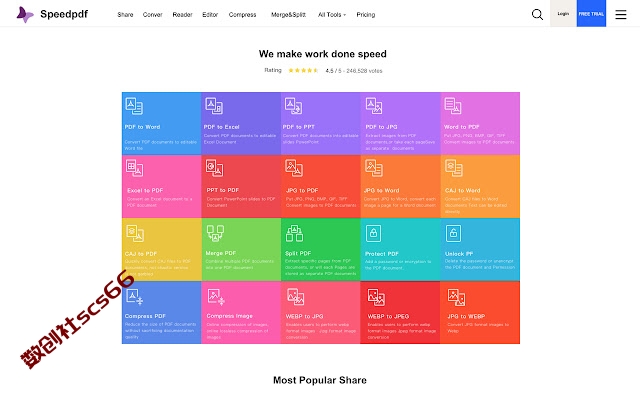Click the PDF to Excel description text
This screenshot has height=400, width=640.
[x=240, y=139]
